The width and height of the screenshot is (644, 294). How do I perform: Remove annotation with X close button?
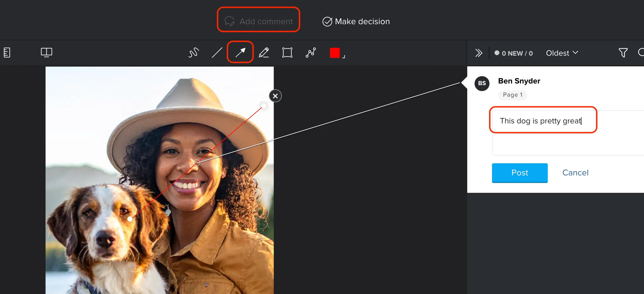pos(275,96)
